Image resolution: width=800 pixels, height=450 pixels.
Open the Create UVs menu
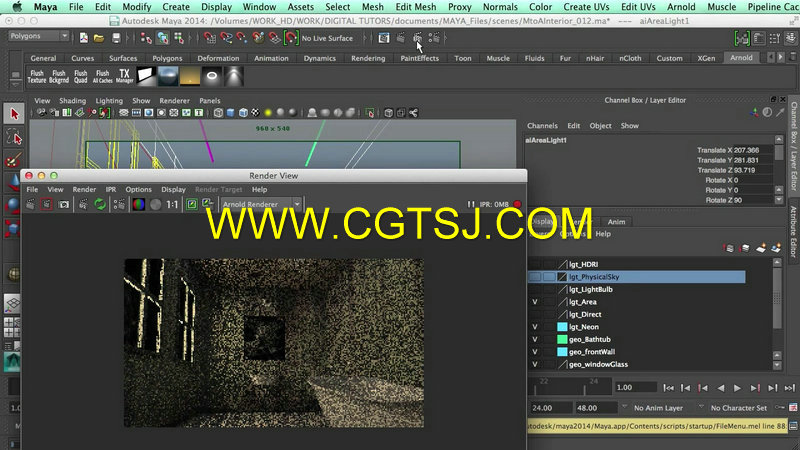586,7
